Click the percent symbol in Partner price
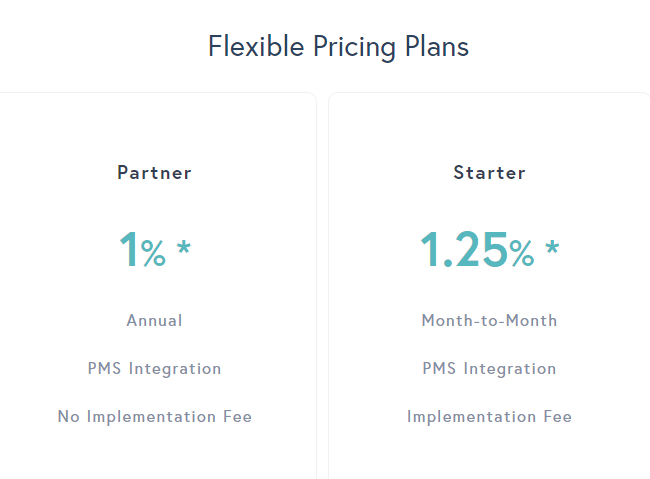The width and height of the screenshot is (650, 479). pos(153,253)
